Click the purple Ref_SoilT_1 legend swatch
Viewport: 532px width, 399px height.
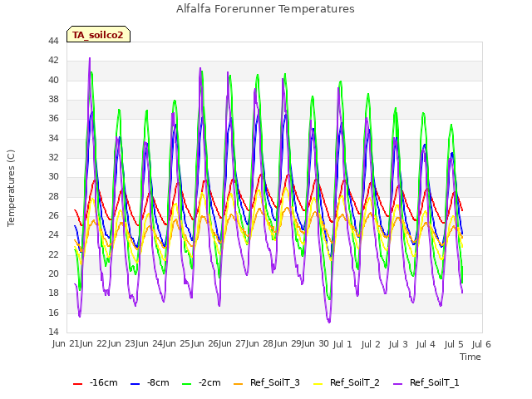pos(397,384)
